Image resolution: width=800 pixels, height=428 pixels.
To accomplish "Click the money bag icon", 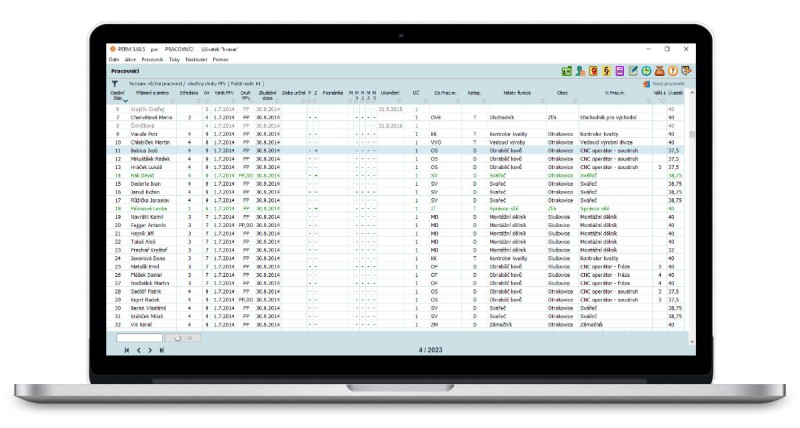I will 661,71.
